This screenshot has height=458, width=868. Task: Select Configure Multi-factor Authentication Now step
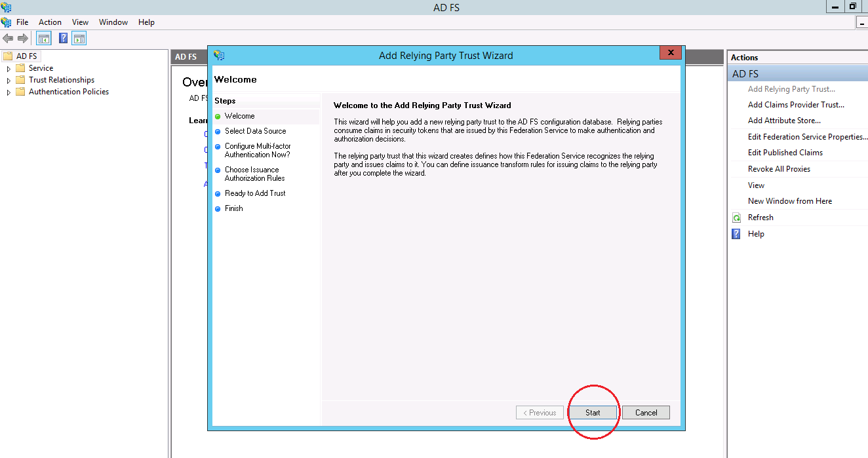pos(258,150)
